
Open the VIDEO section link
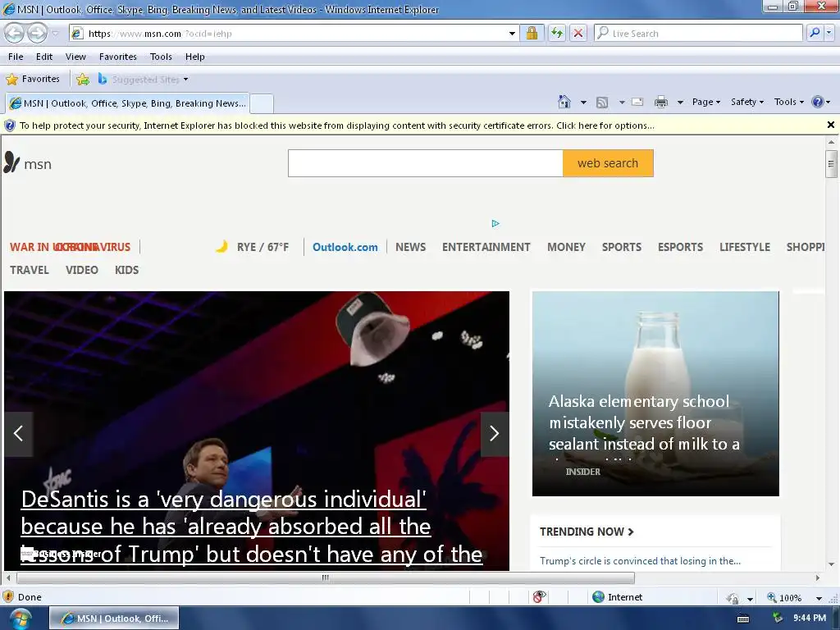82,270
